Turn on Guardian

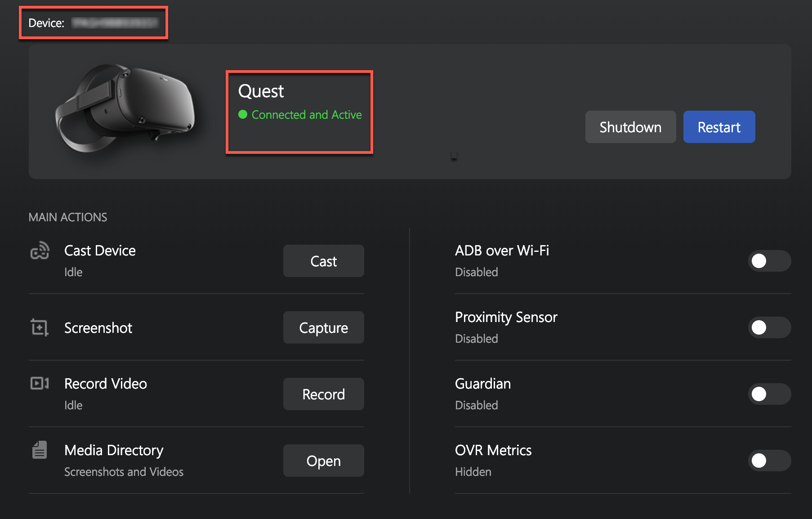tap(769, 394)
